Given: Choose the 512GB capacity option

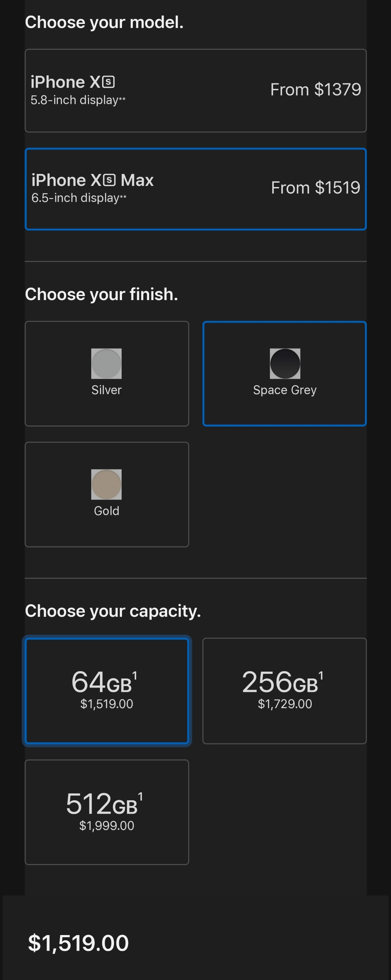Looking at the screenshot, I should (107, 812).
